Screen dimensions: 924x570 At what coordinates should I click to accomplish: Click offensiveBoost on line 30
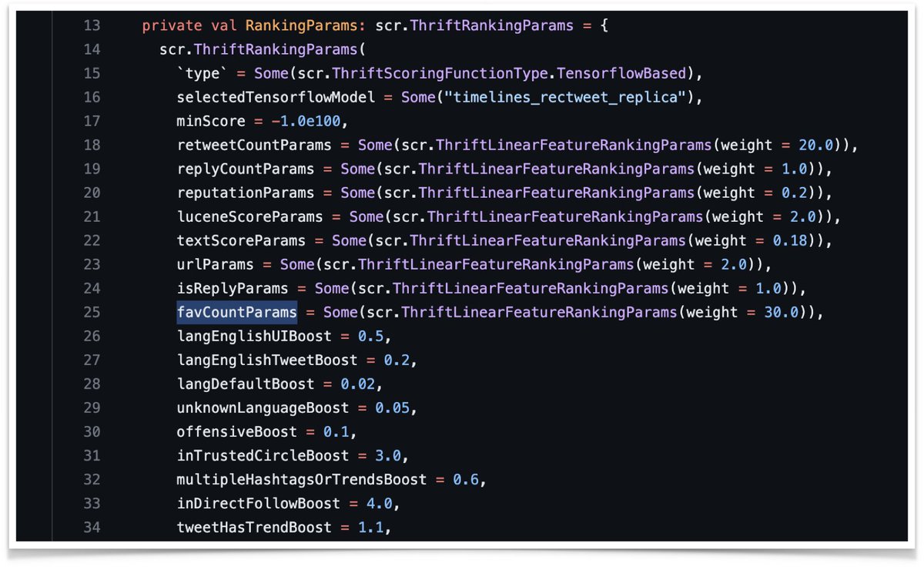pyautogui.click(x=237, y=431)
